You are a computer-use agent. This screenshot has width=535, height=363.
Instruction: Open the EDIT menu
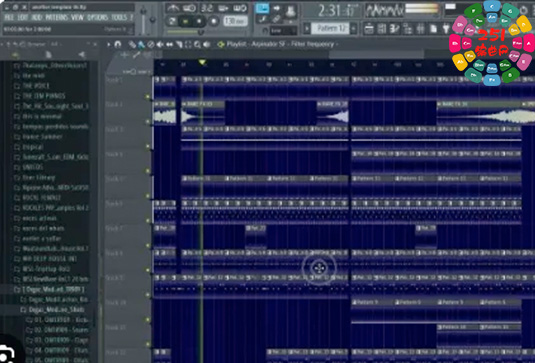[23, 17]
